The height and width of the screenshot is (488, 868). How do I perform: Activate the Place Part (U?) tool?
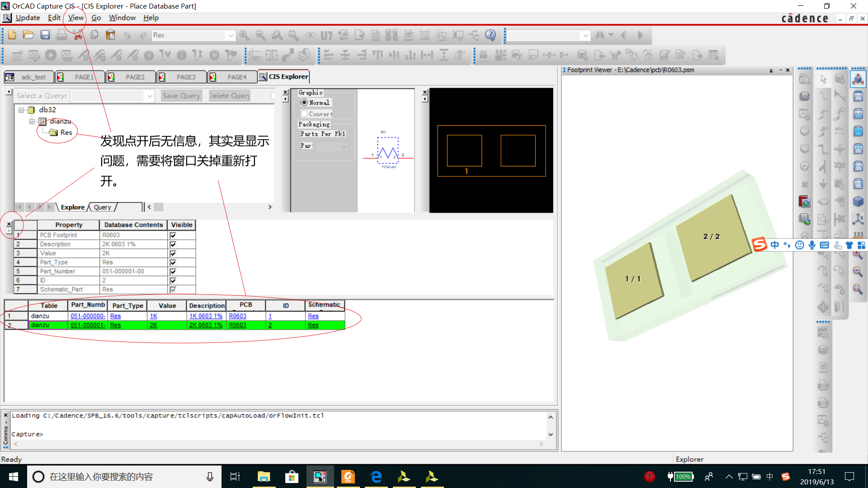tap(326, 35)
